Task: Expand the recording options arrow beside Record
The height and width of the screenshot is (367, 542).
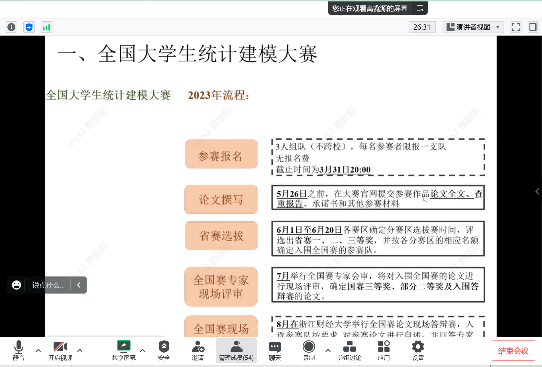Action: click(x=328, y=350)
